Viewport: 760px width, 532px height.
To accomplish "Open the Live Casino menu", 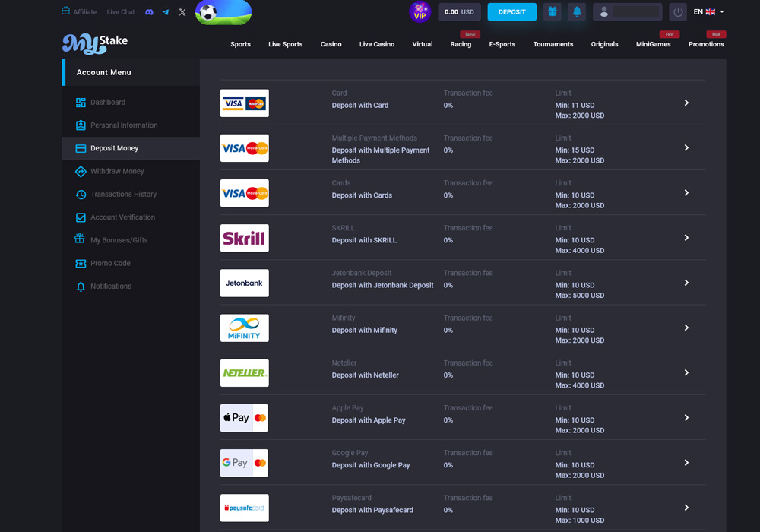I will (x=377, y=44).
